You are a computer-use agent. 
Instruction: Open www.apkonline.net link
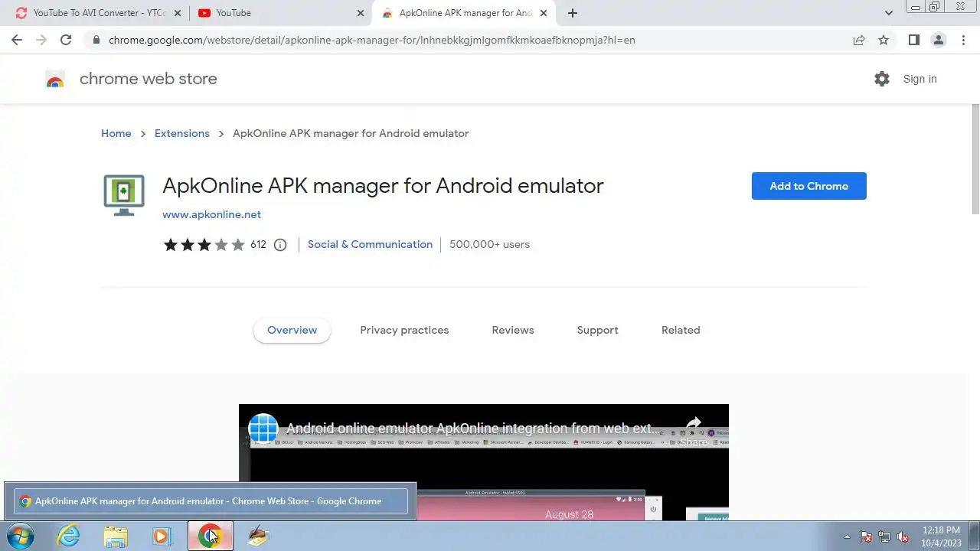(211, 214)
